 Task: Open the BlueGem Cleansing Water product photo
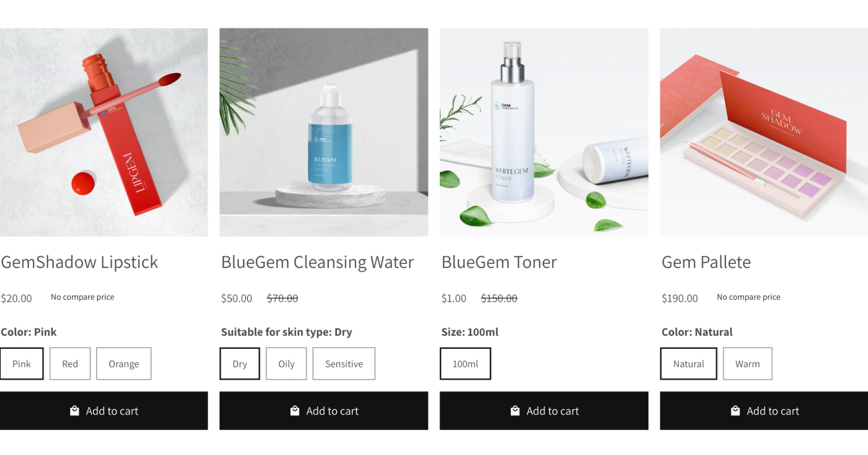tap(323, 132)
